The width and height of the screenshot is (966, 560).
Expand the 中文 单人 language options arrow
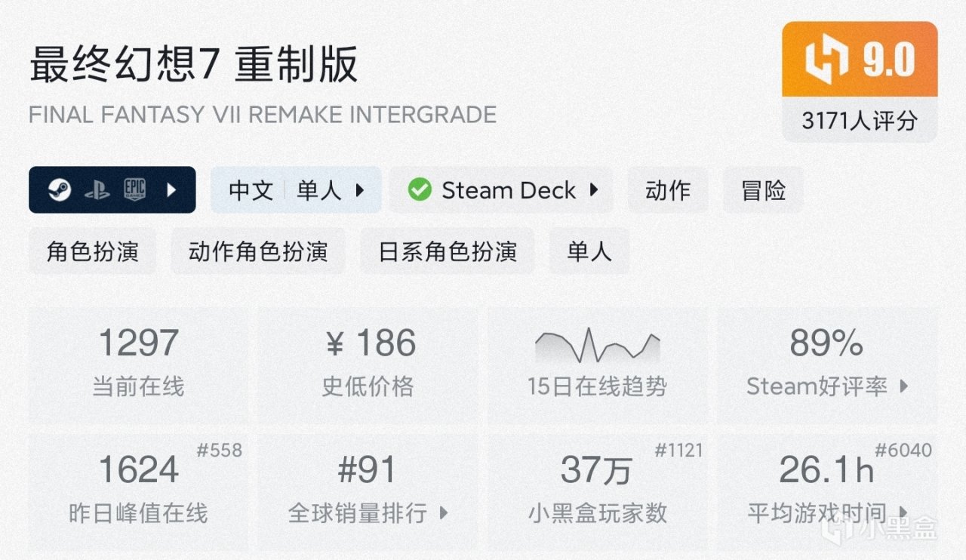click(360, 190)
